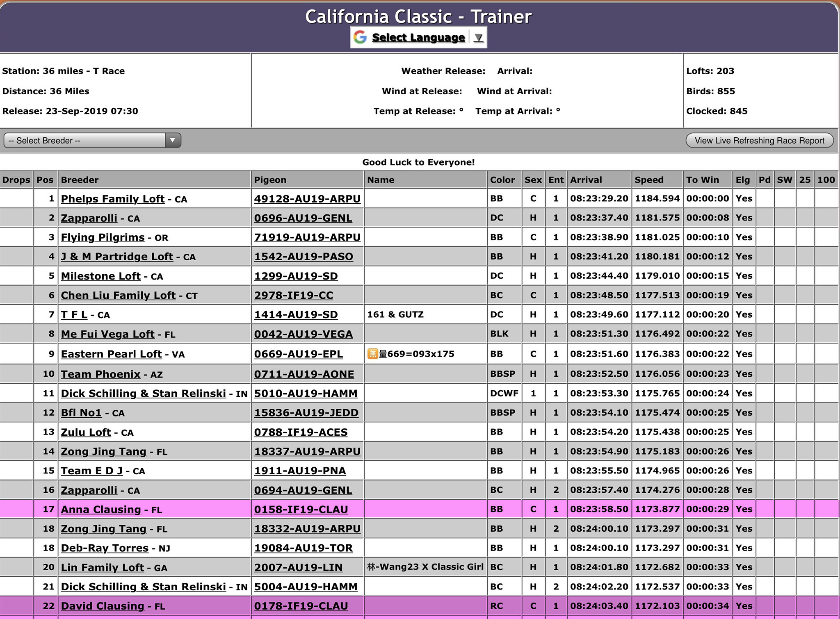Image resolution: width=840 pixels, height=619 pixels.
Task: Open Me Fui Vega Loft link
Action: click(x=107, y=334)
